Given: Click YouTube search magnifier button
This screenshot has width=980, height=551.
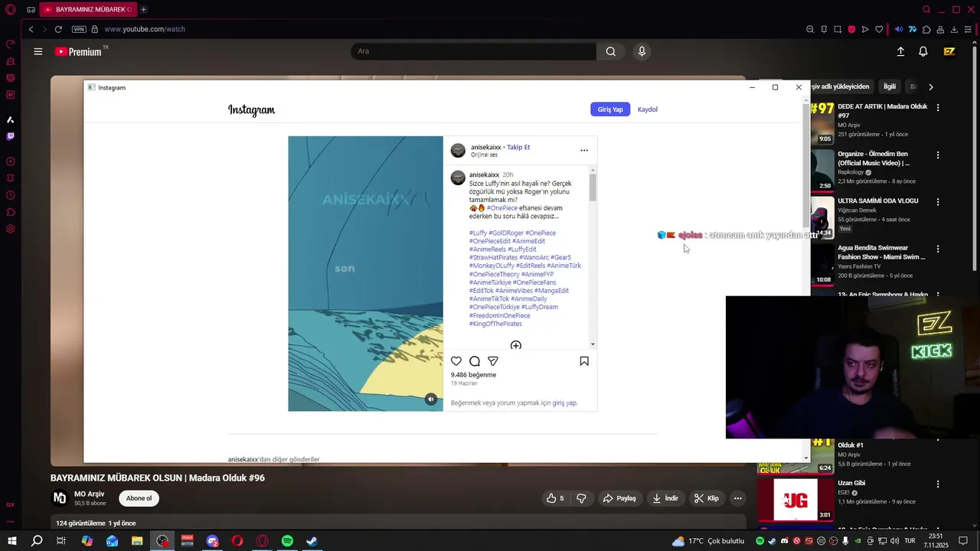Looking at the screenshot, I should click(610, 51).
